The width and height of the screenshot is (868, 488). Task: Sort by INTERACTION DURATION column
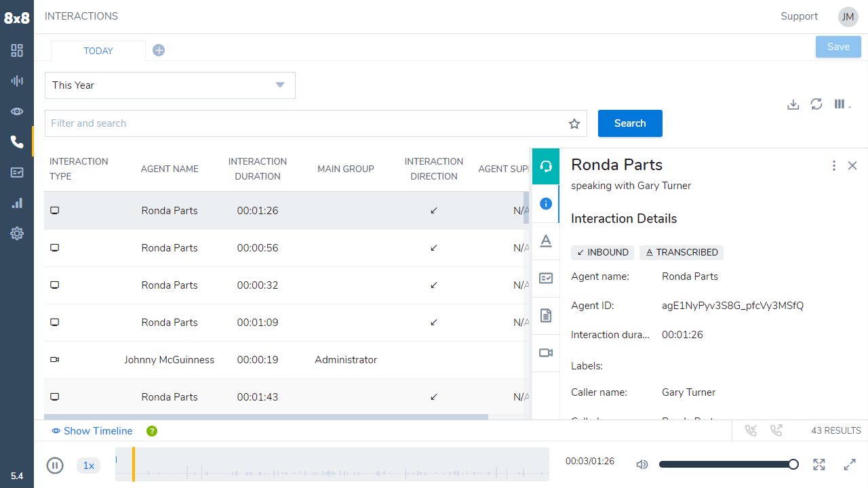(258, 169)
